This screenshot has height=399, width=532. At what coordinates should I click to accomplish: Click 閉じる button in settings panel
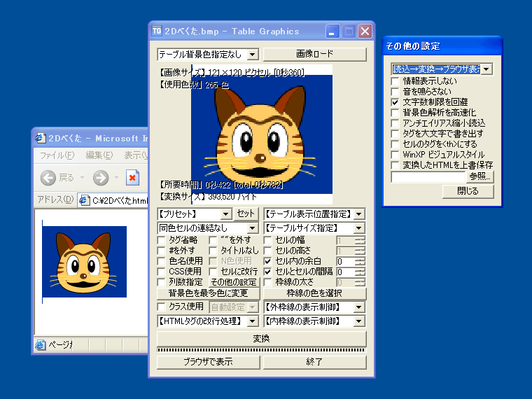(x=468, y=191)
